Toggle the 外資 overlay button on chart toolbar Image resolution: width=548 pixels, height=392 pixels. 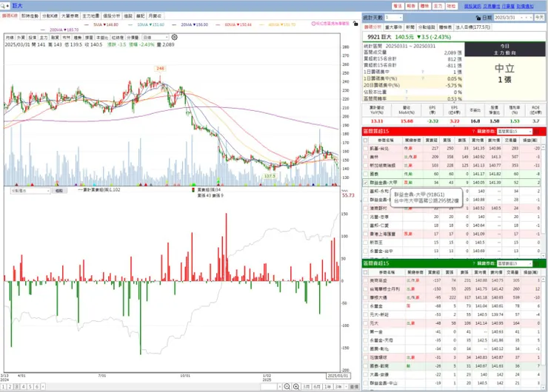21,37
